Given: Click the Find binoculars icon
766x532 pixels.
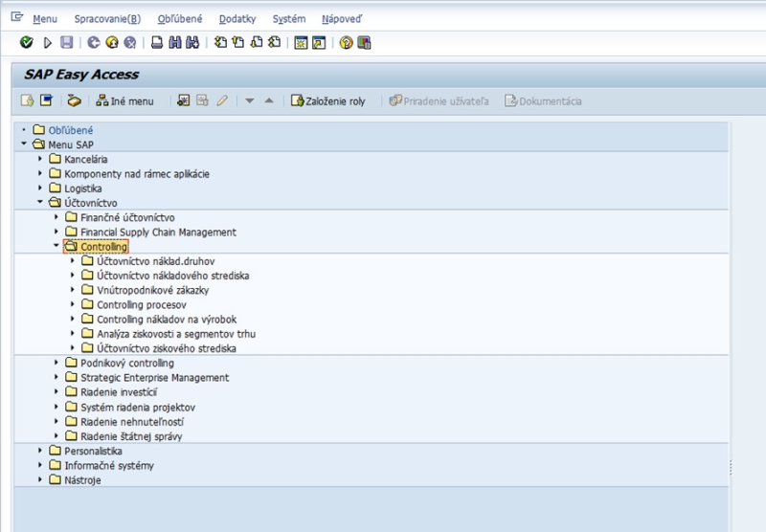Looking at the screenshot, I should pyautogui.click(x=175, y=43).
